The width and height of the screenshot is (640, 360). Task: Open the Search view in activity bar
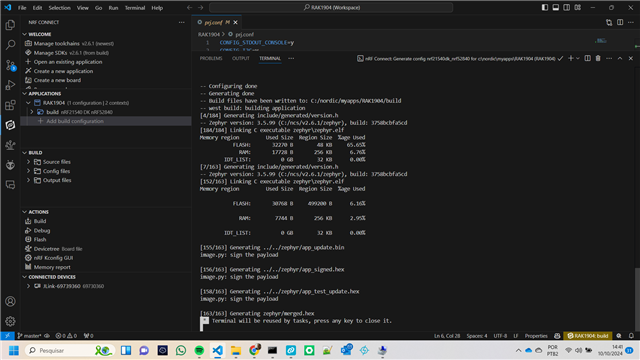[x=10, y=44]
